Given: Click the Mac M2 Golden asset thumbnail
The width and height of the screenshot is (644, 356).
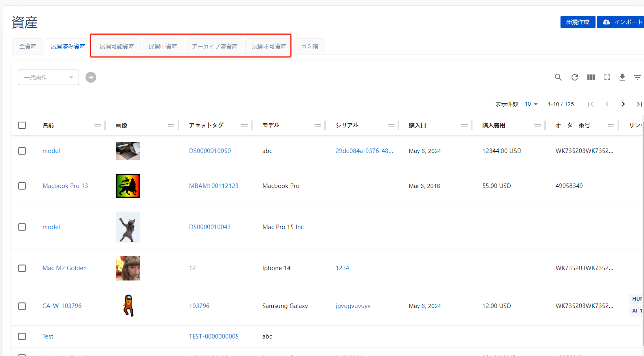Looking at the screenshot, I should click(128, 268).
